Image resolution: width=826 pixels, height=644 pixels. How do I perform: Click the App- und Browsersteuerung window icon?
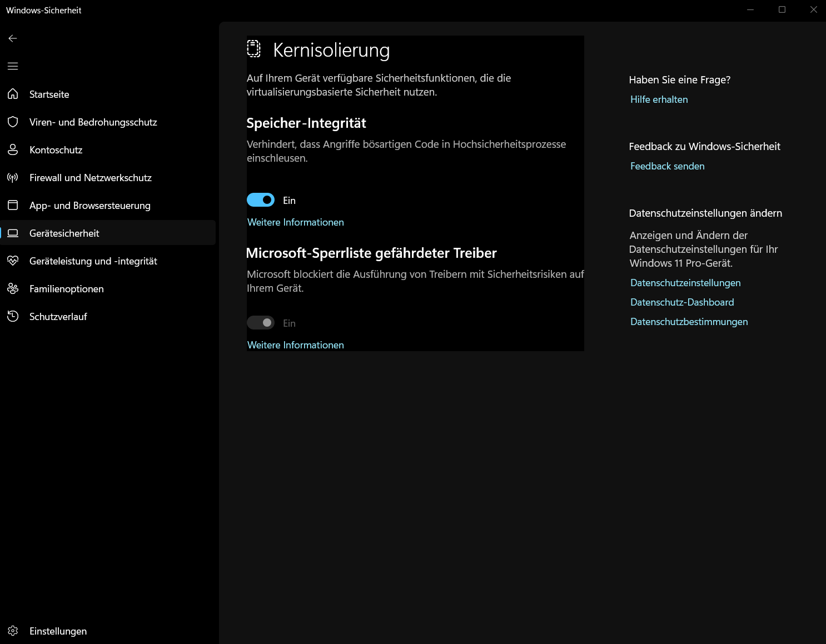(x=13, y=205)
